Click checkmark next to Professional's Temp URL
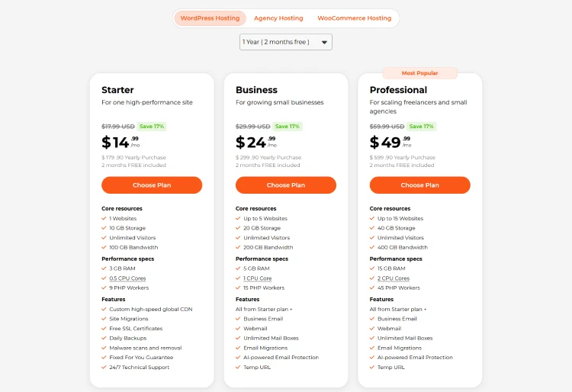 tap(372, 367)
